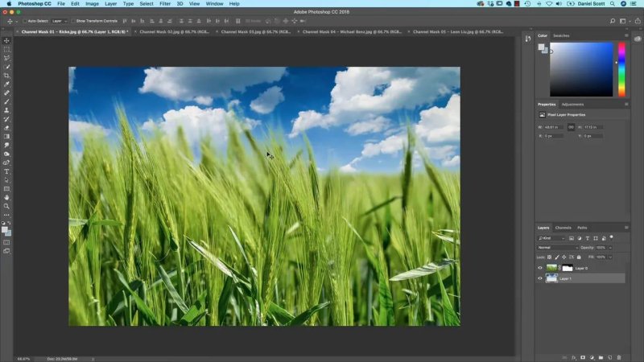Toggle lock all padlock icon
The height and width of the screenshot is (362, 644).
coord(579,257)
